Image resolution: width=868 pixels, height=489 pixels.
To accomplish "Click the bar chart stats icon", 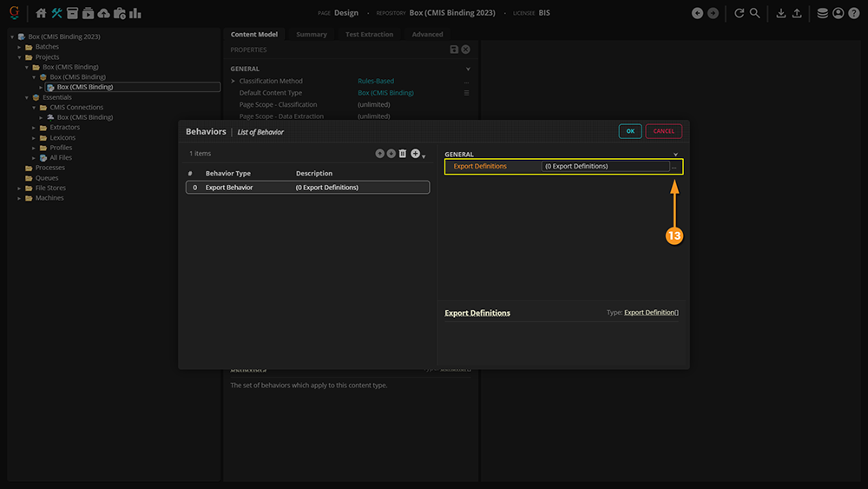I will tap(135, 13).
